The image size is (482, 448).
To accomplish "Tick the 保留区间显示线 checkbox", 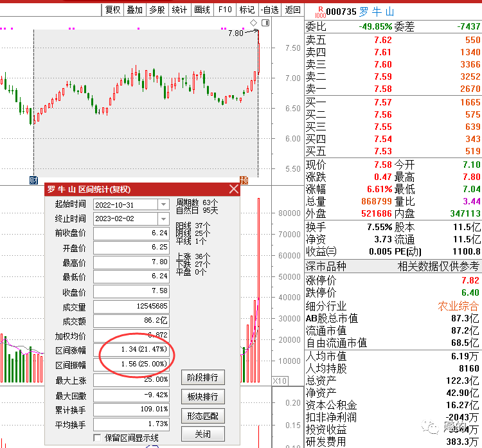I will [98, 438].
